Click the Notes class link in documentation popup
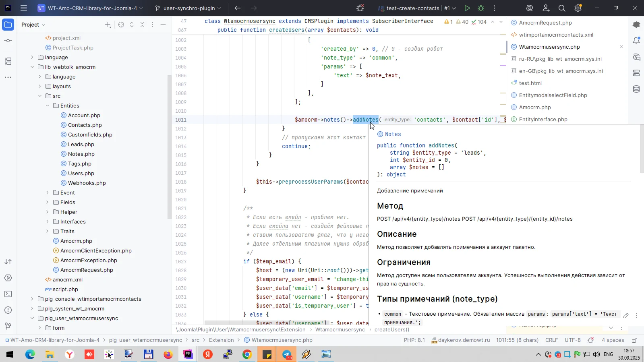Screen dimensions: 644x362 [x=393, y=134]
